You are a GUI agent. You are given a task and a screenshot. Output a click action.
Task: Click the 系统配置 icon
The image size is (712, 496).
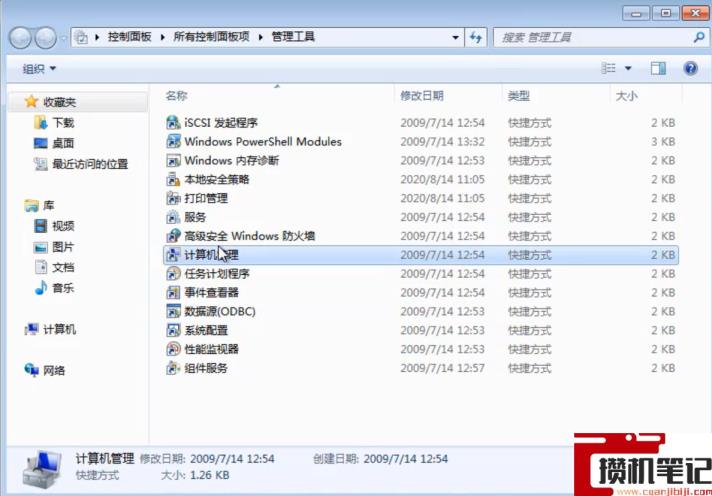tap(173, 330)
